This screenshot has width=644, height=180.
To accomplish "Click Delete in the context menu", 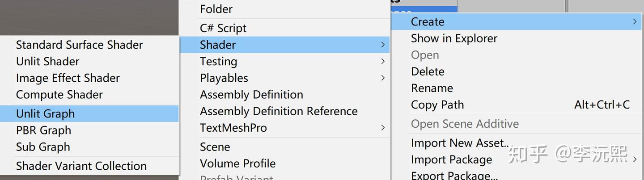I will click(x=427, y=71).
